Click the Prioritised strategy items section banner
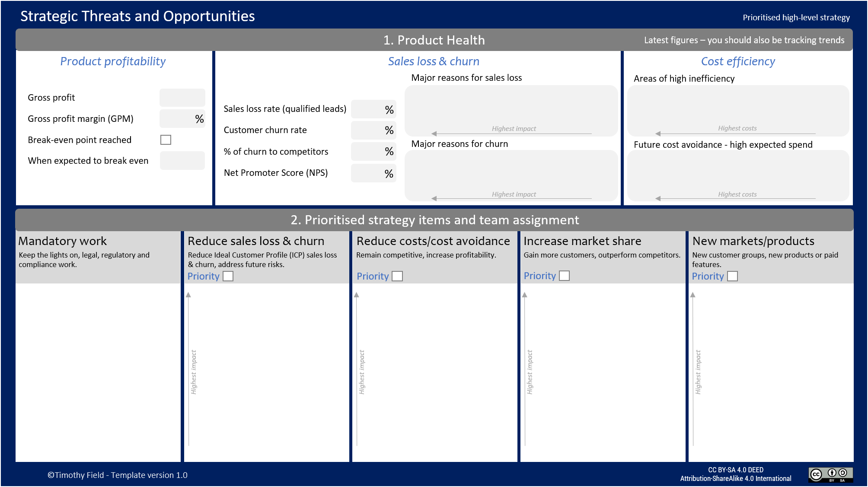Screen dimensions: 868x487 click(434, 220)
